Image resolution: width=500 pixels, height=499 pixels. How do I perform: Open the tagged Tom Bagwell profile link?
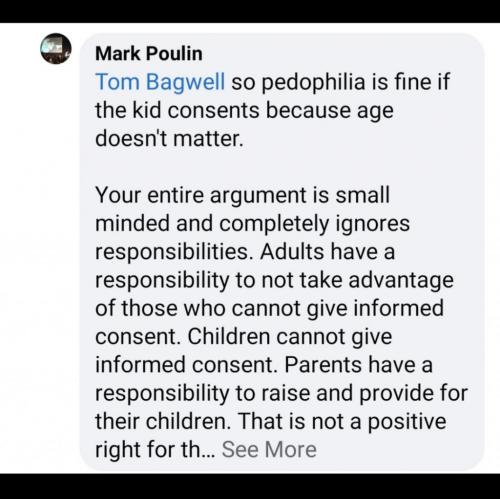point(160,82)
